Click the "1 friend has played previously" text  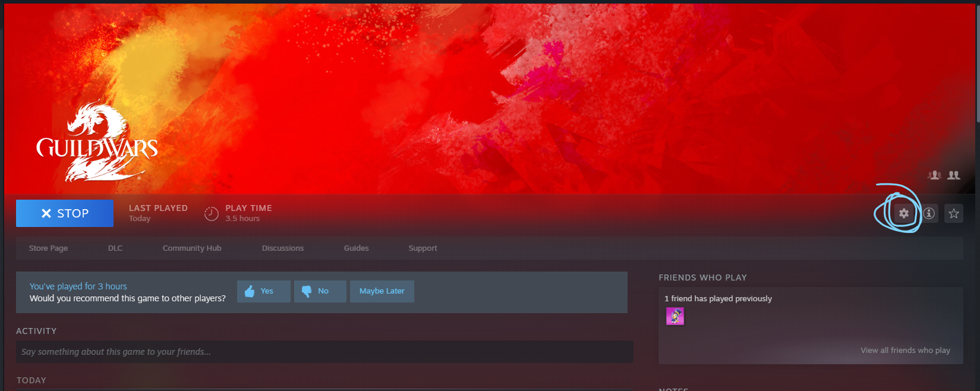pyautogui.click(x=719, y=299)
